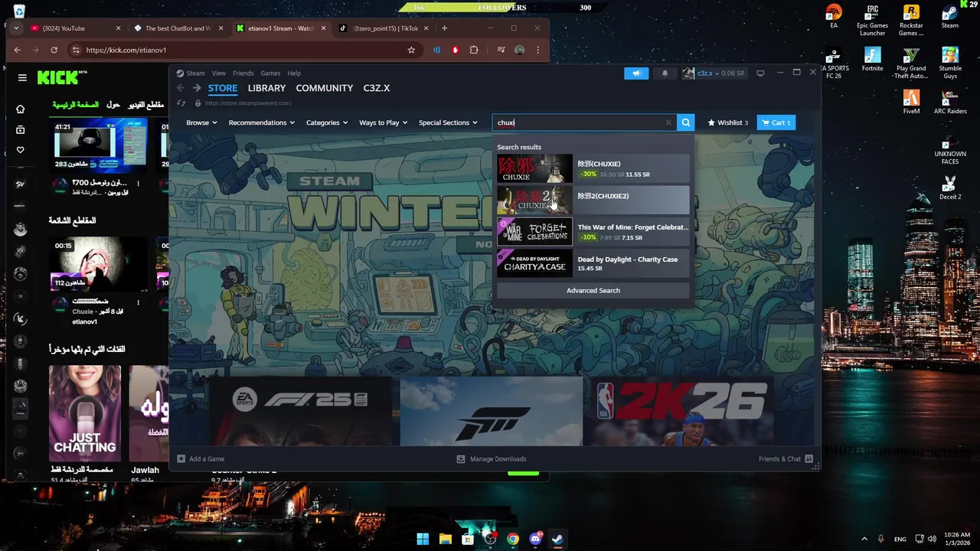
Task: Click Add a Game in Steam
Action: click(201, 459)
